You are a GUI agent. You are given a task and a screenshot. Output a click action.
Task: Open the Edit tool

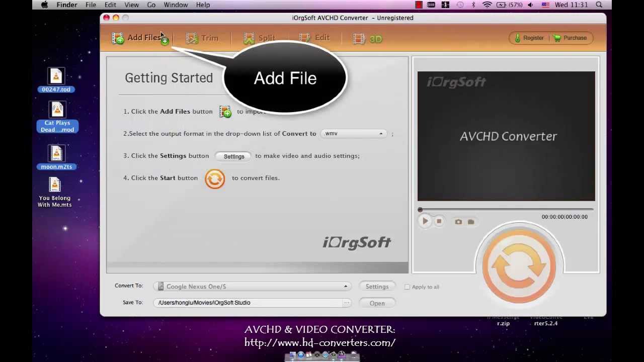(314, 38)
